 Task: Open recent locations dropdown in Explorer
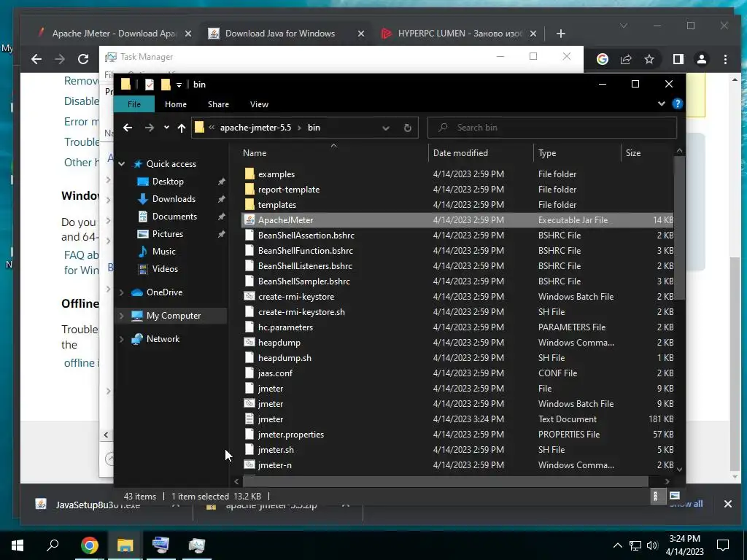[x=166, y=128]
